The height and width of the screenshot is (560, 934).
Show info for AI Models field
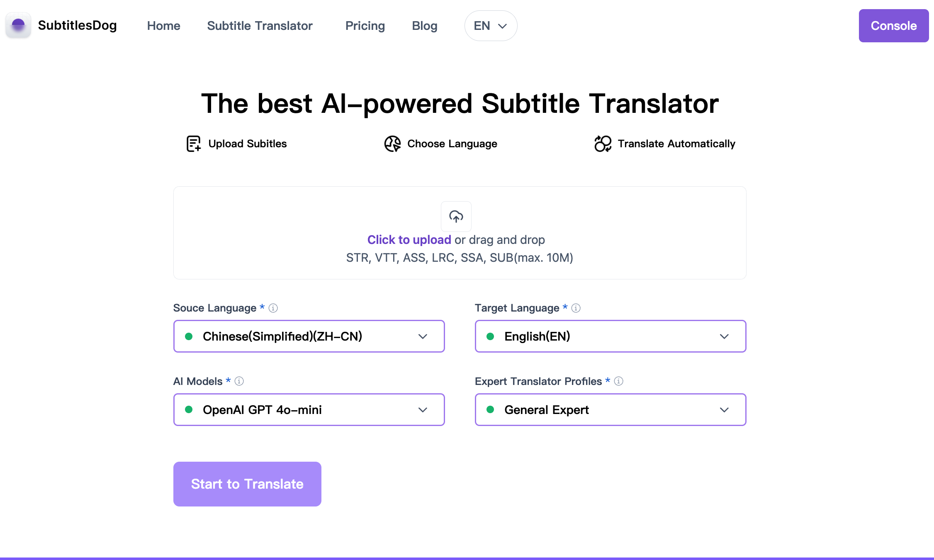239,381
